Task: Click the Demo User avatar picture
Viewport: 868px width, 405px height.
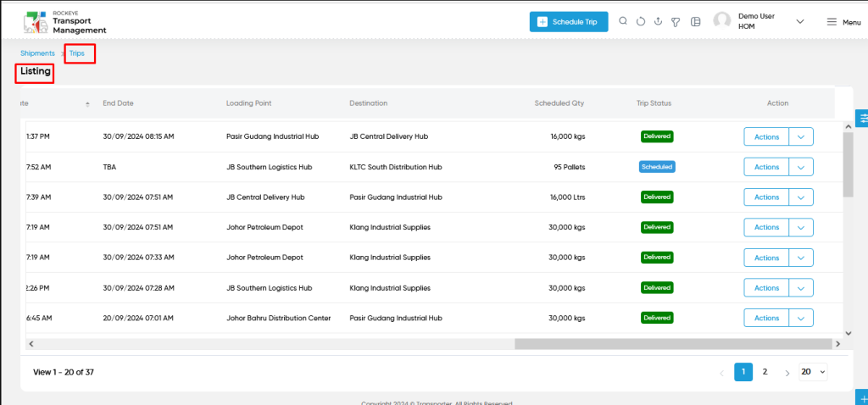Action: click(722, 21)
